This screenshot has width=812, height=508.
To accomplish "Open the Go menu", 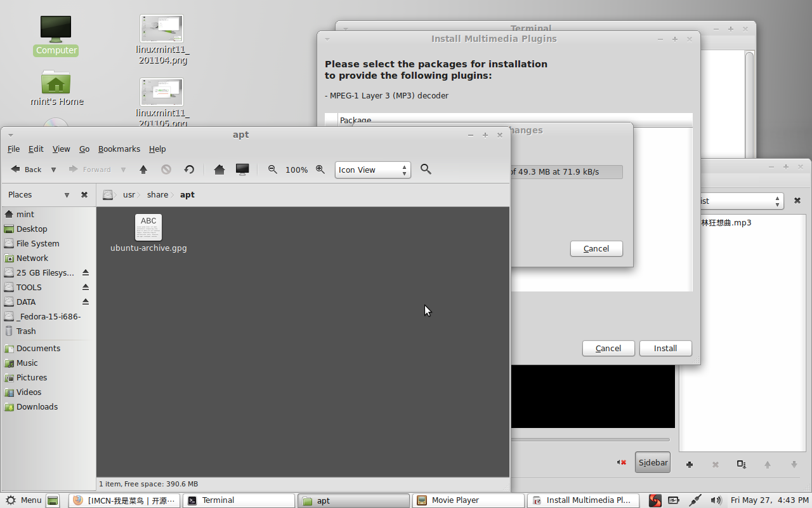I will 84,149.
